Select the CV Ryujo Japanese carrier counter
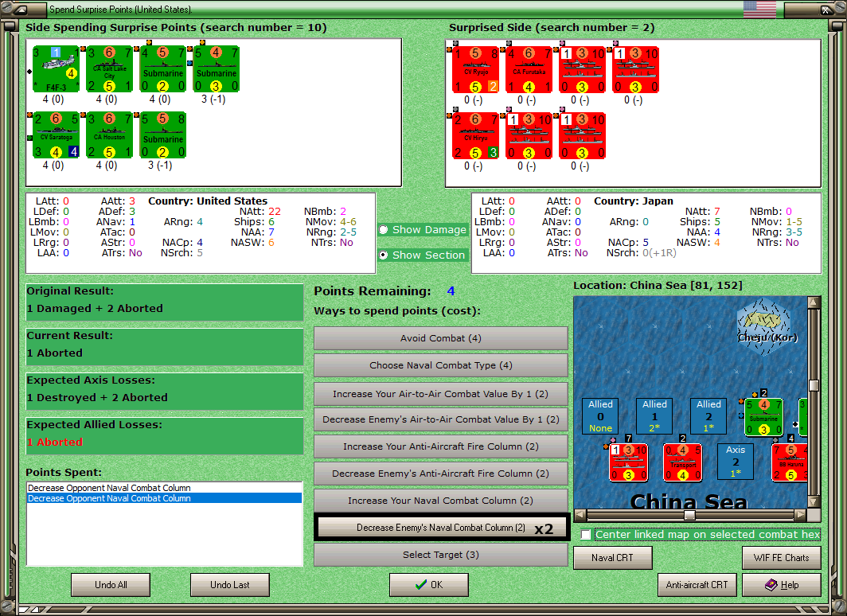Screen dimensions: 847x616 pyautogui.click(x=475, y=70)
